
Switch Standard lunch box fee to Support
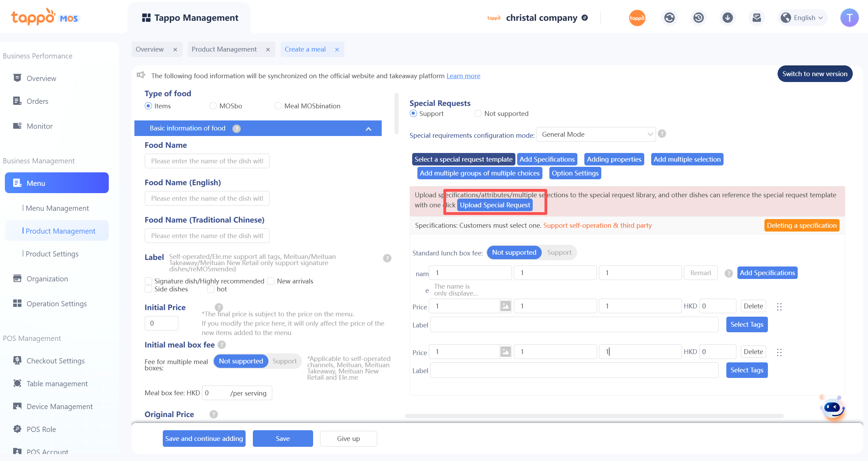(559, 253)
